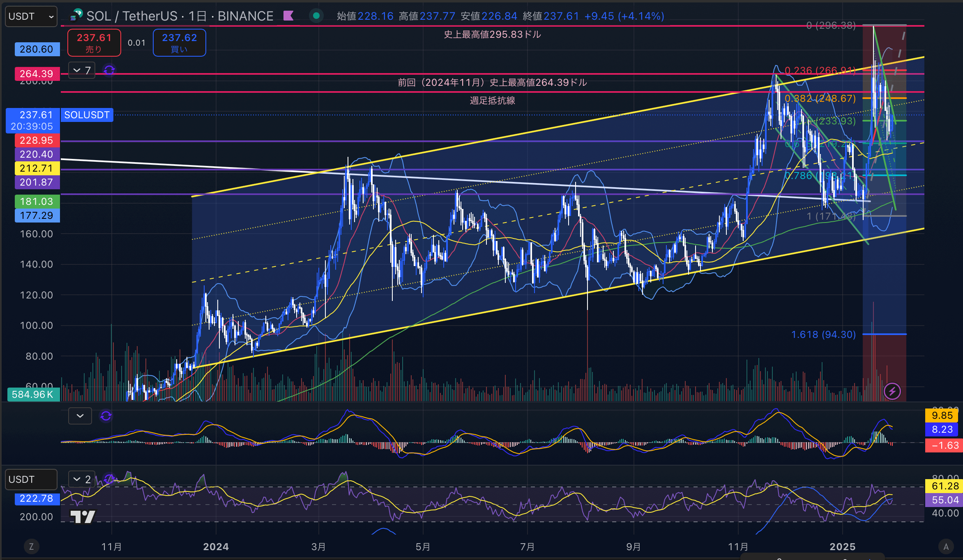Select the 週足抵抗線 annotation text
This screenshot has width=963, height=560.
tap(492, 101)
